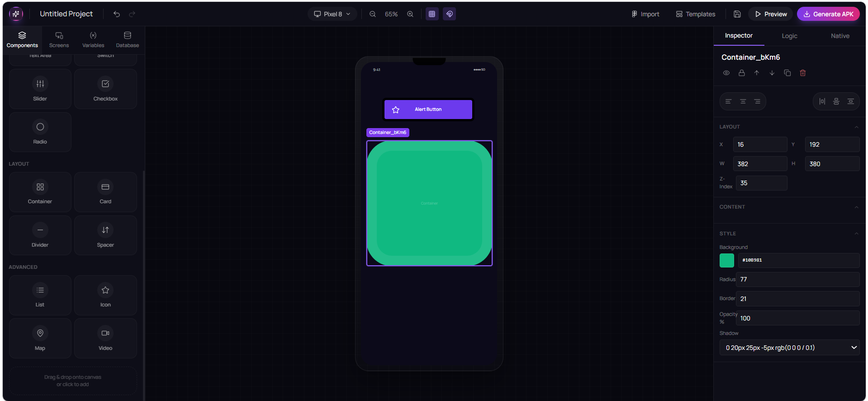Click the distribute vertically icon

836,101
